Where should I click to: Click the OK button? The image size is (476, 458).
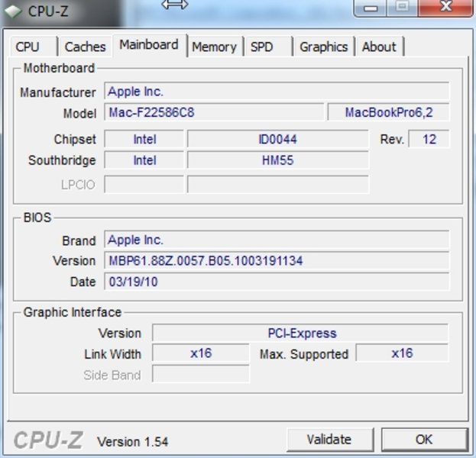tap(424, 439)
